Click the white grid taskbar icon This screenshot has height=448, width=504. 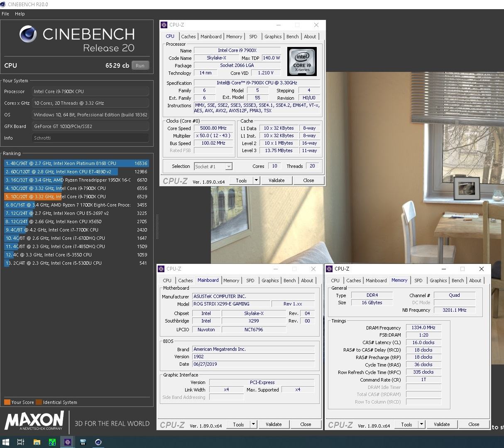click(x=83, y=442)
